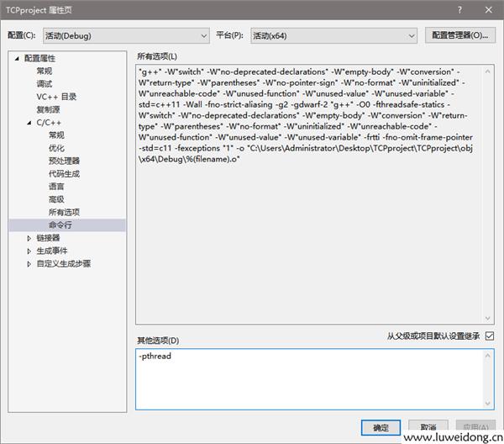Open the 平台 (Platform) dropdown
The height and width of the screenshot is (444, 504).
coord(332,35)
